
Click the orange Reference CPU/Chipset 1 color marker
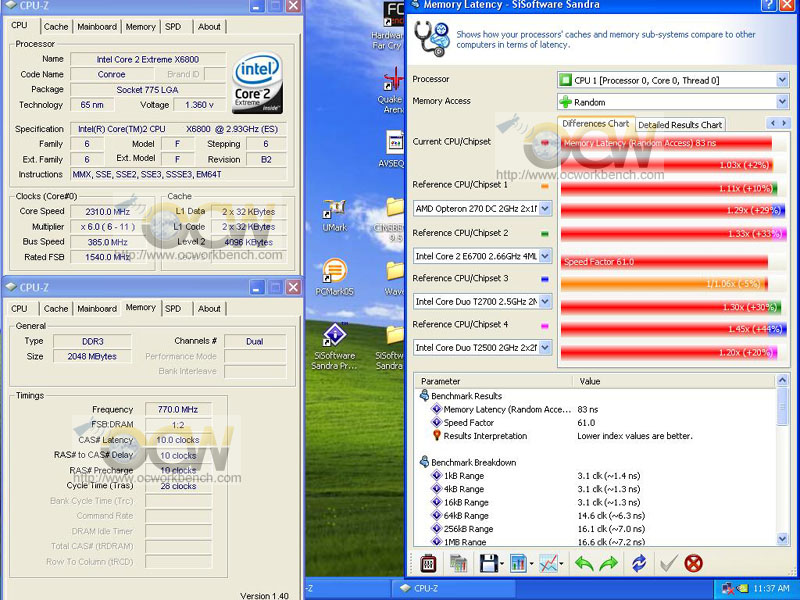coord(544,186)
